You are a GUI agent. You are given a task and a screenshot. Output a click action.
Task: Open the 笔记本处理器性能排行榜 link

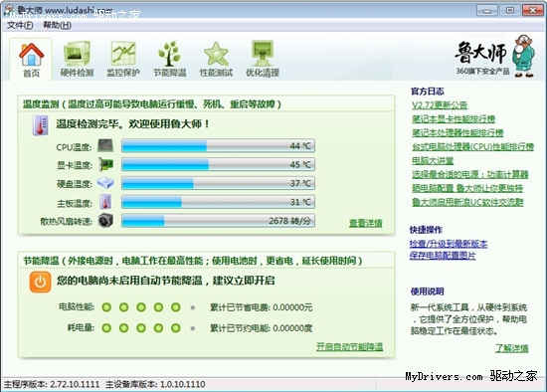457,132
